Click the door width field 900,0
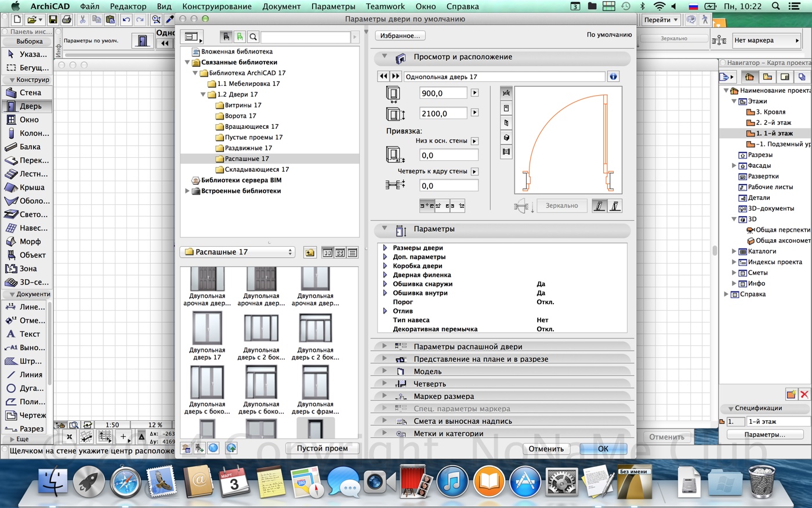 coord(444,93)
